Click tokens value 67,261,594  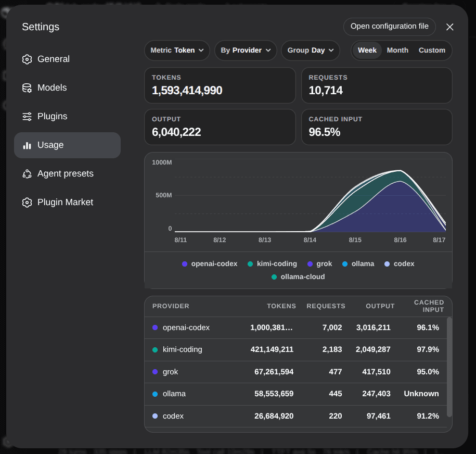[274, 372]
